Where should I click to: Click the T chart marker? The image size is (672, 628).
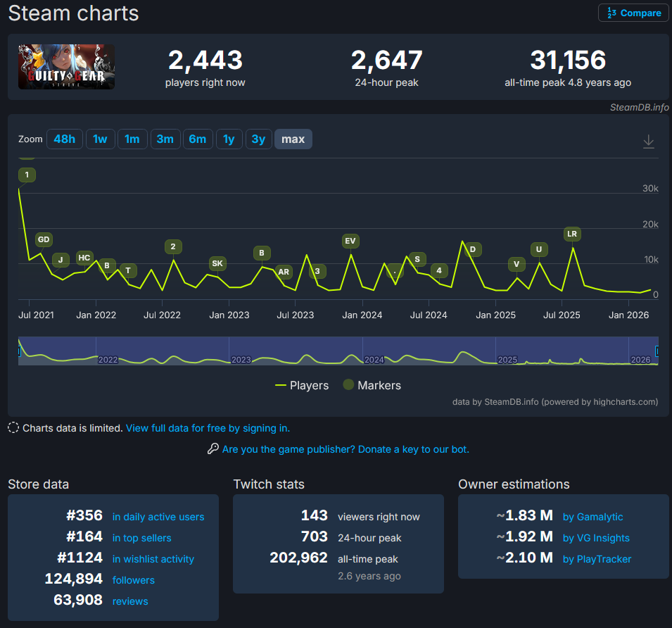(128, 270)
